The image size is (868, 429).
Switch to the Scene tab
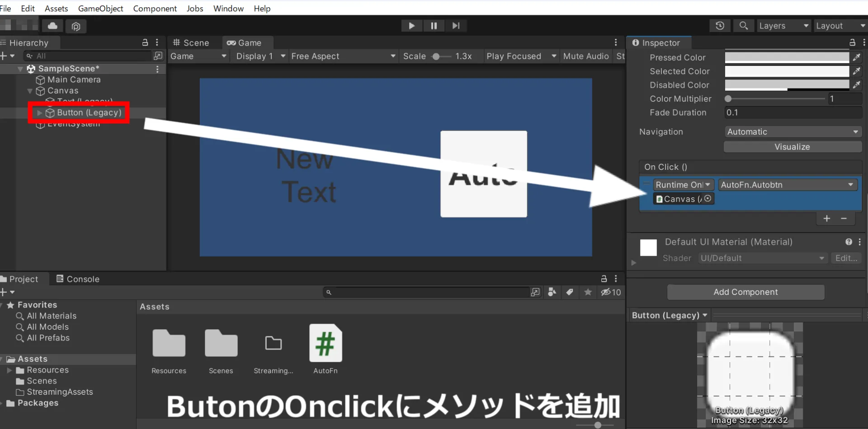pos(191,42)
